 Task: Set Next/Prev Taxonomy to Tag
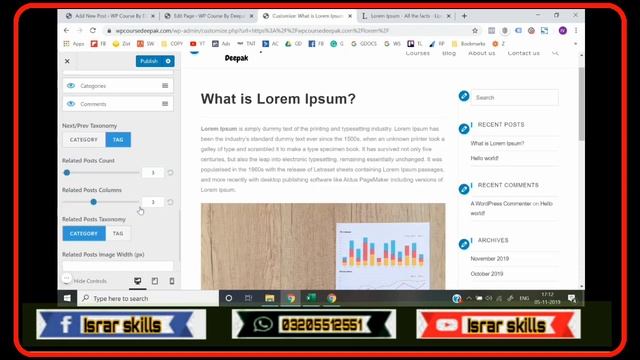coord(118,140)
